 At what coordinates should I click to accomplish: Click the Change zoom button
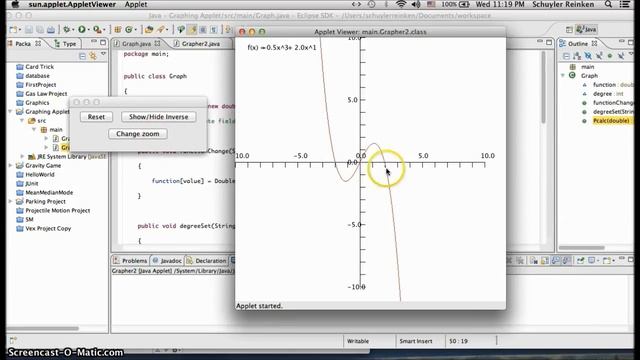[138, 134]
